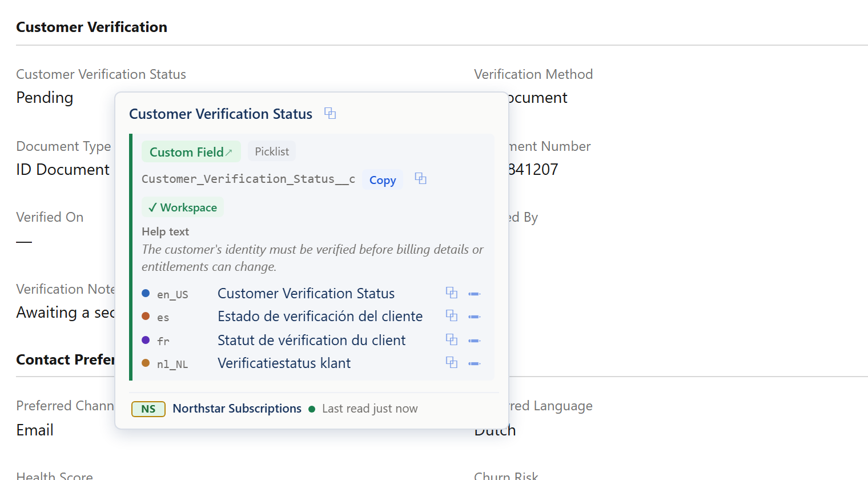Copy the en_US translation label
This screenshot has width=868, height=480.
pos(452,293)
